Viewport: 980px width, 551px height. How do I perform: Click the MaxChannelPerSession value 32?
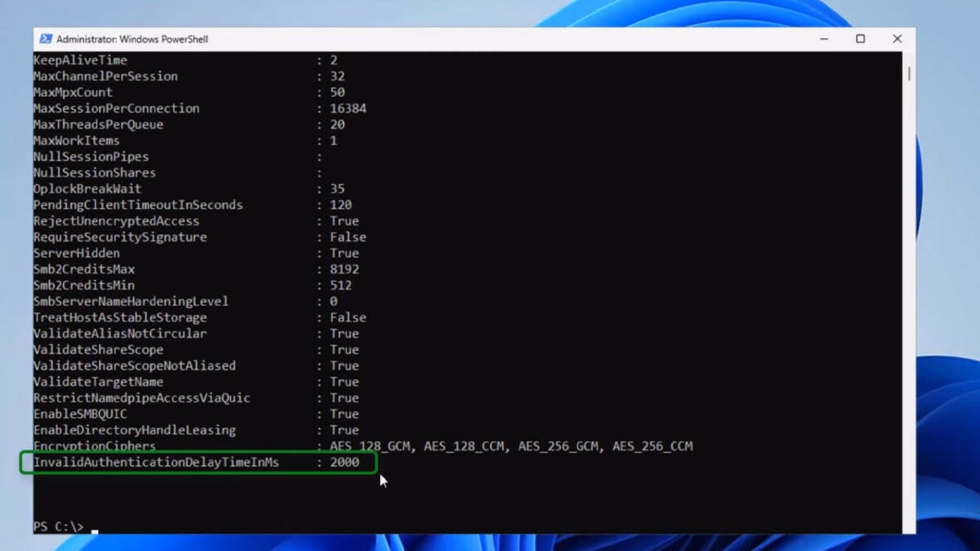point(336,77)
